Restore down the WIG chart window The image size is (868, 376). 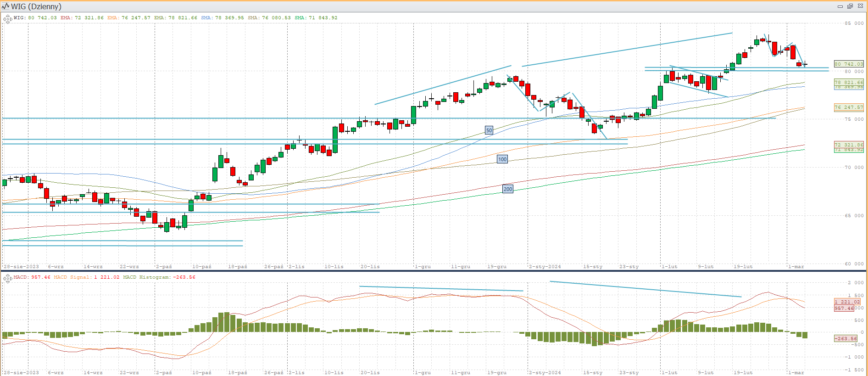pyautogui.click(x=850, y=6)
